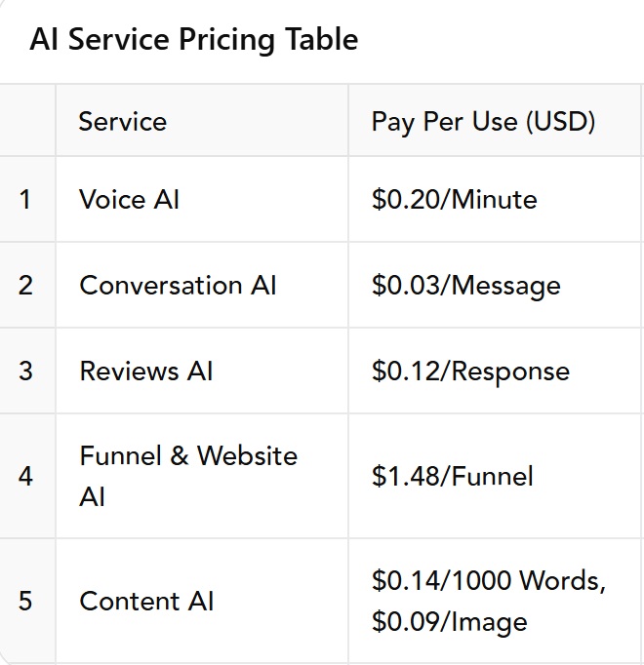
Task: Click the $1.48/Funnel price cell
Action: coord(495,476)
